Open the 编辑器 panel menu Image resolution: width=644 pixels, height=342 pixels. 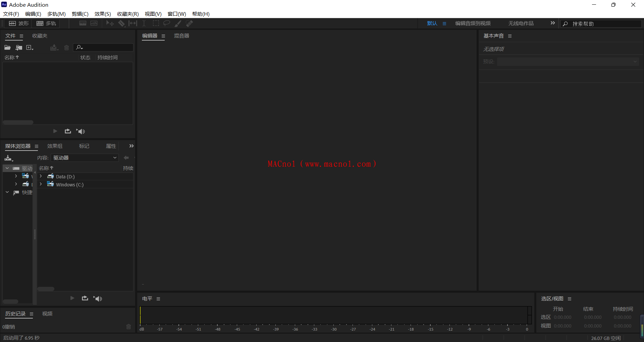click(x=163, y=36)
